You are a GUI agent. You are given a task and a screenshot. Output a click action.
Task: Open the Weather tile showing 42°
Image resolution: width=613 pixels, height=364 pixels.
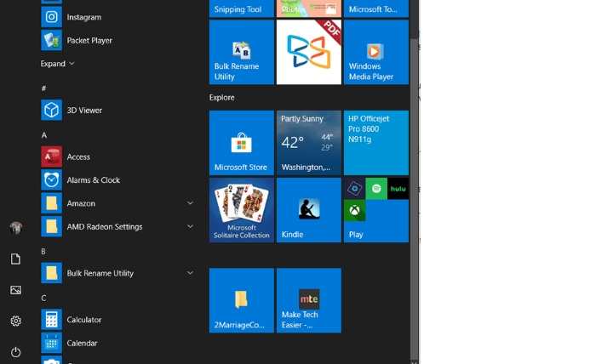tap(309, 143)
